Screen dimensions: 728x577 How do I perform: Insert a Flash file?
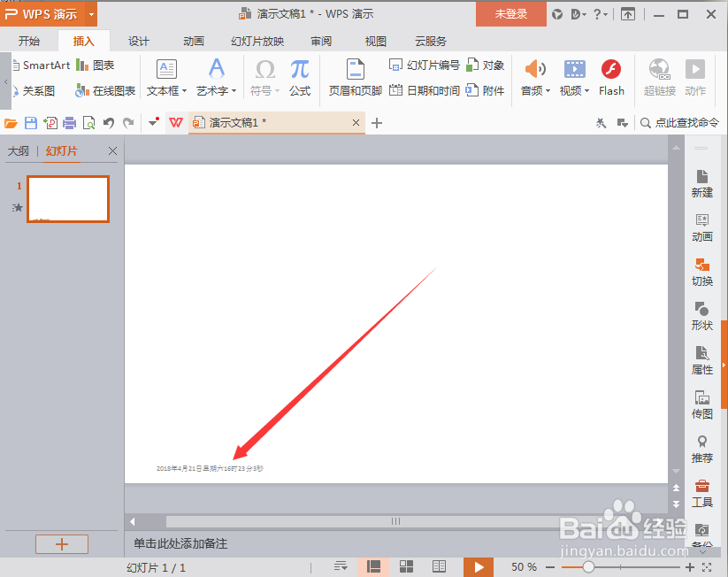click(x=611, y=78)
